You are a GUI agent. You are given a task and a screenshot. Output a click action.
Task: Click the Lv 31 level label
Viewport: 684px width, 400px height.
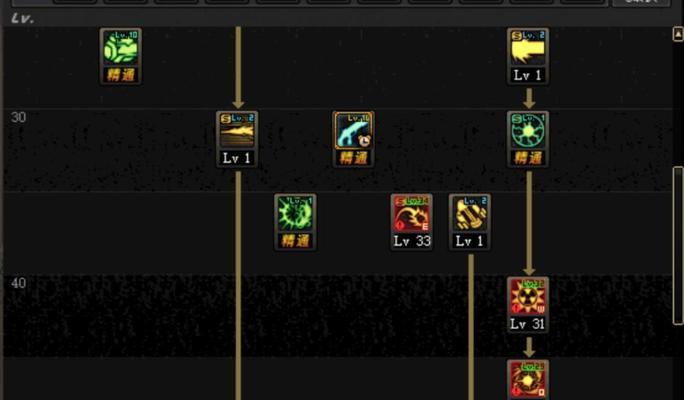(528, 324)
